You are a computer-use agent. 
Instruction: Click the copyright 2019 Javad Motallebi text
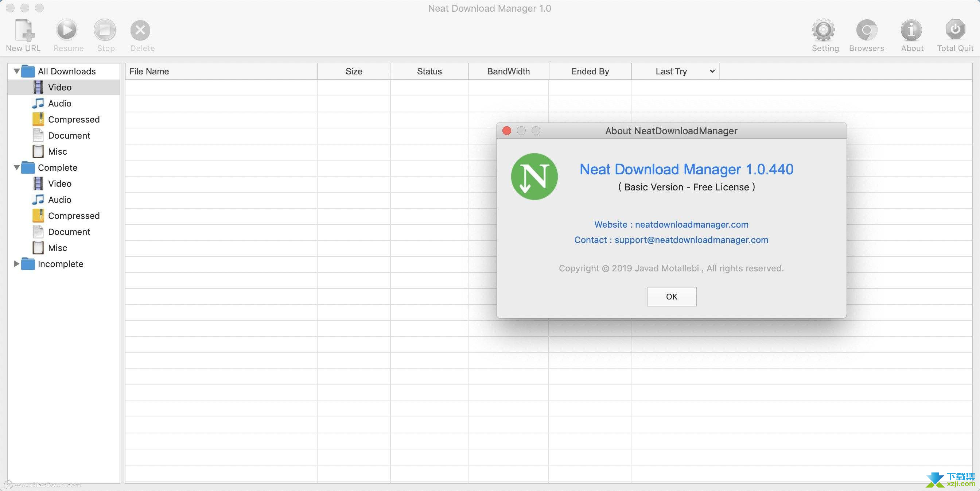point(671,268)
